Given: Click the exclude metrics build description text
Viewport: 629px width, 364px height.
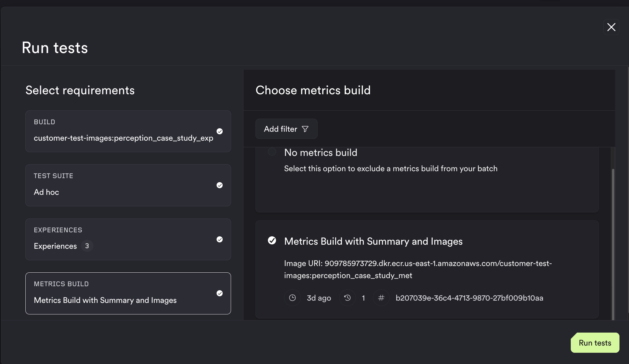Looking at the screenshot, I should (390, 169).
